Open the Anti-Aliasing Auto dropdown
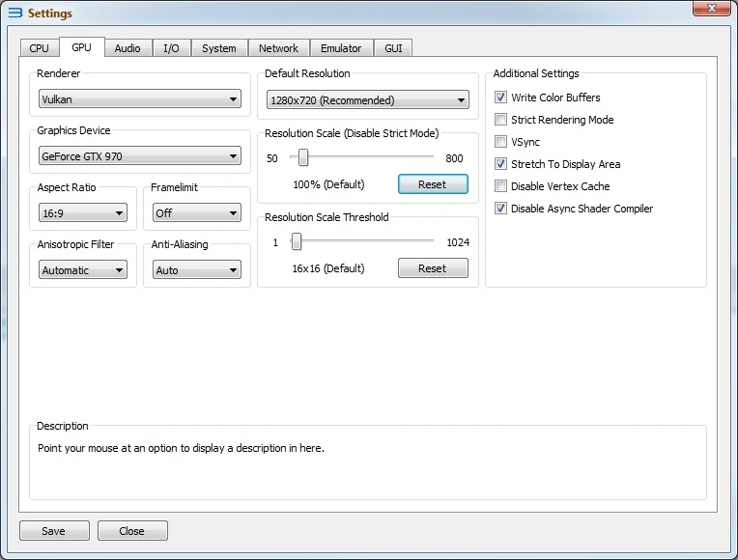 (197, 269)
